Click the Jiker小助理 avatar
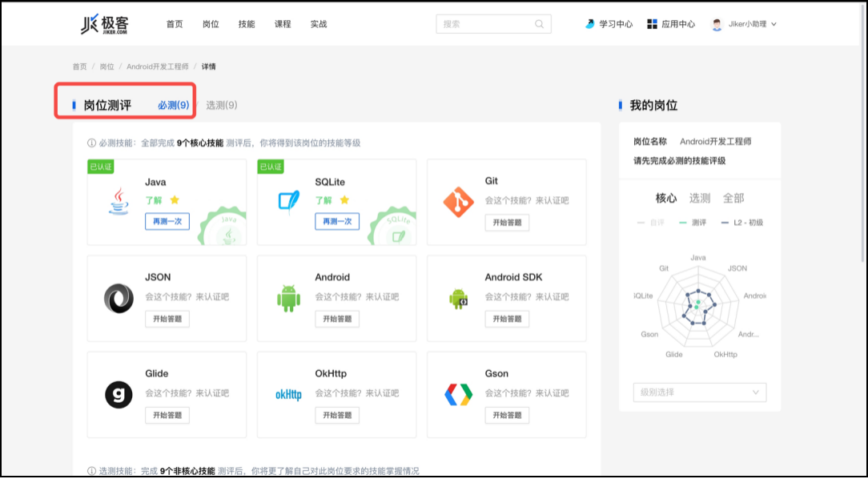The height and width of the screenshot is (479, 868). coord(717,24)
